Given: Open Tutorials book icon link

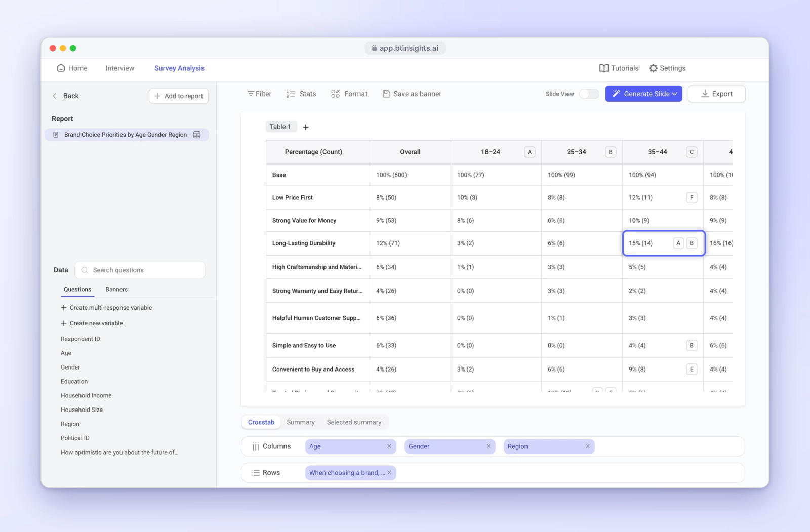Looking at the screenshot, I should point(619,68).
